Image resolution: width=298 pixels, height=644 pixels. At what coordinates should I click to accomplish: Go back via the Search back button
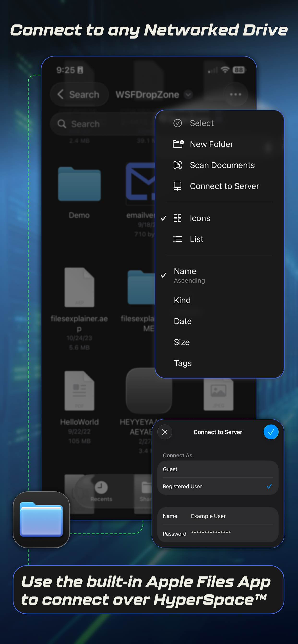coord(79,94)
